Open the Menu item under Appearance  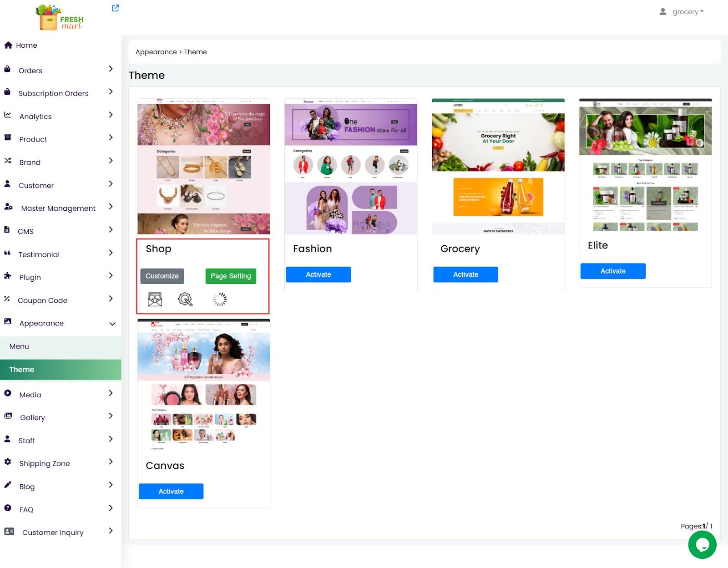coord(19,346)
